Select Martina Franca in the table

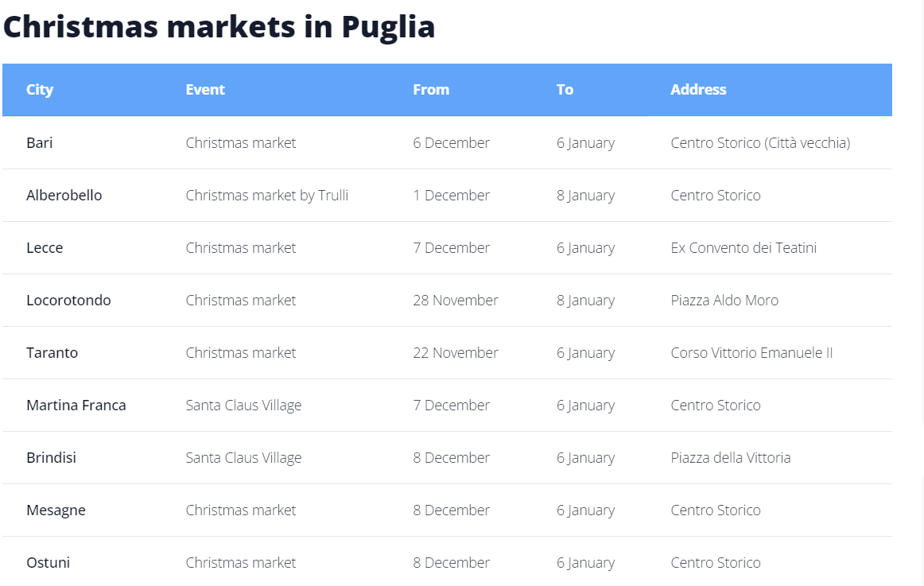tap(76, 406)
